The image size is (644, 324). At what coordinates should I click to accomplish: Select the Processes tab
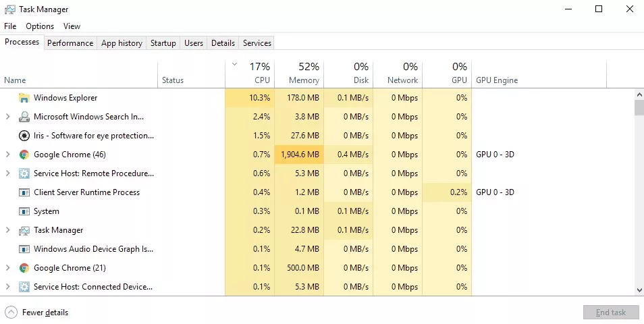(x=22, y=42)
